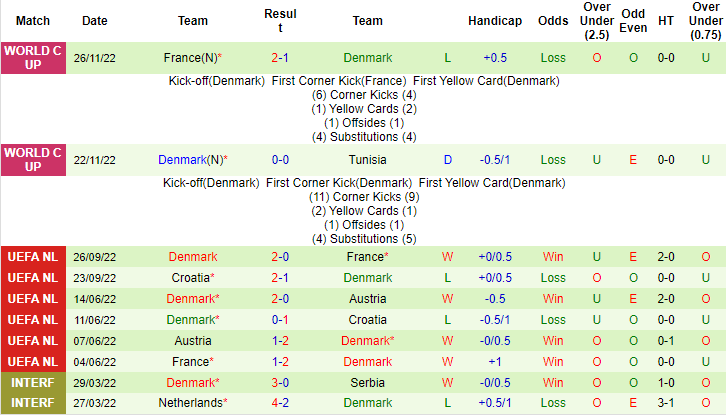The image size is (726, 415).
Task: Click the Odd Even column header
Action: (x=633, y=21)
